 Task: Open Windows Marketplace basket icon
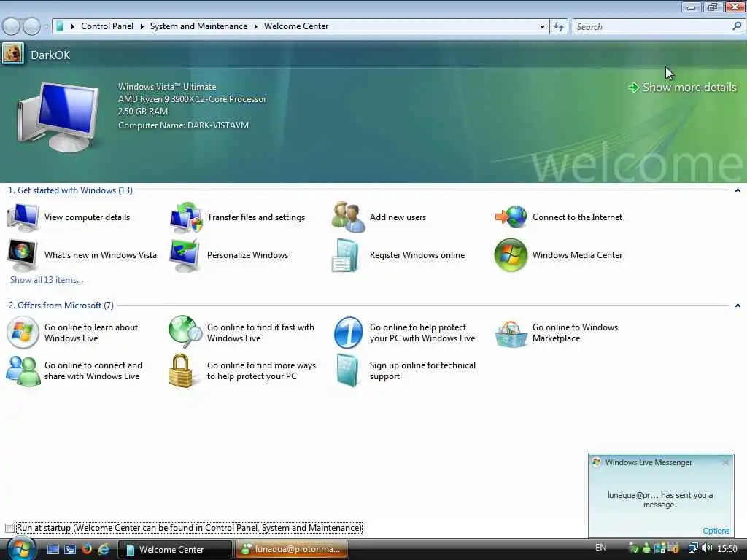coord(511,333)
